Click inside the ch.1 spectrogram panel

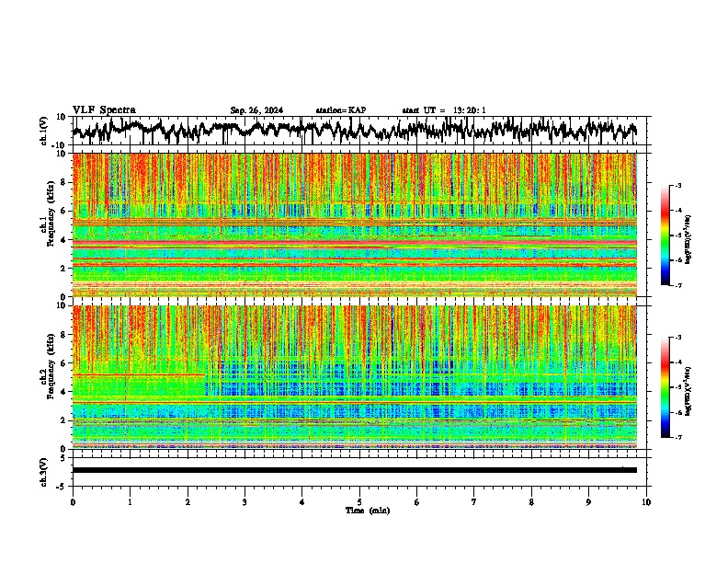pos(355,224)
